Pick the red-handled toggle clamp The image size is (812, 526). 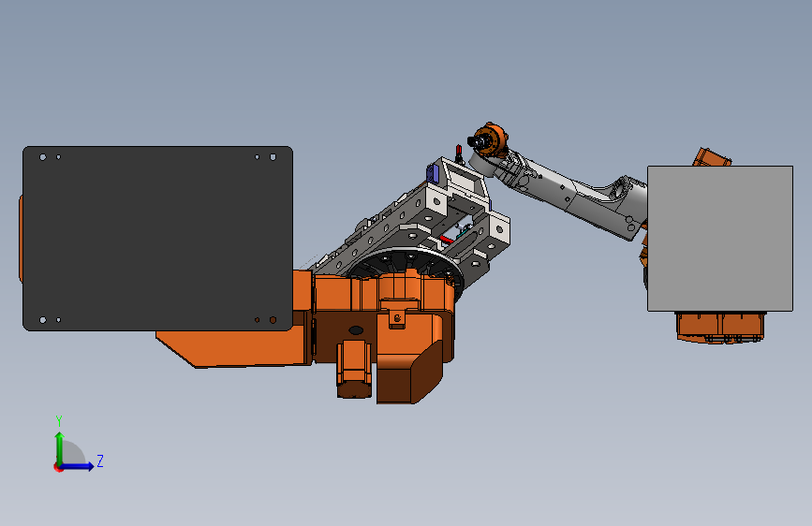coord(459,154)
